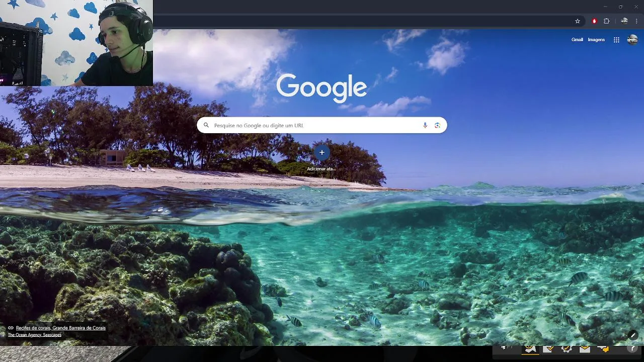Start voice search with microphone icon
The image size is (644, 362).
(x=425, y=125)
